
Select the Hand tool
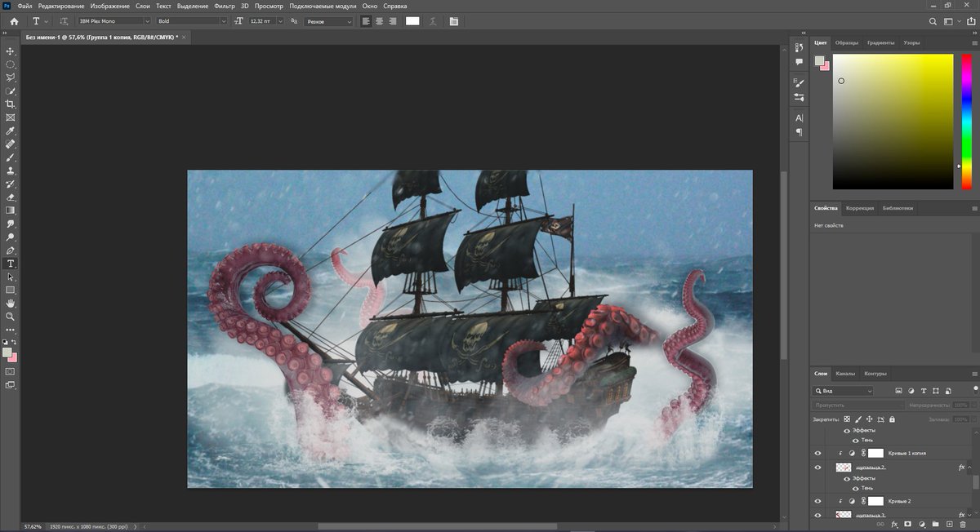pos(11,303)
